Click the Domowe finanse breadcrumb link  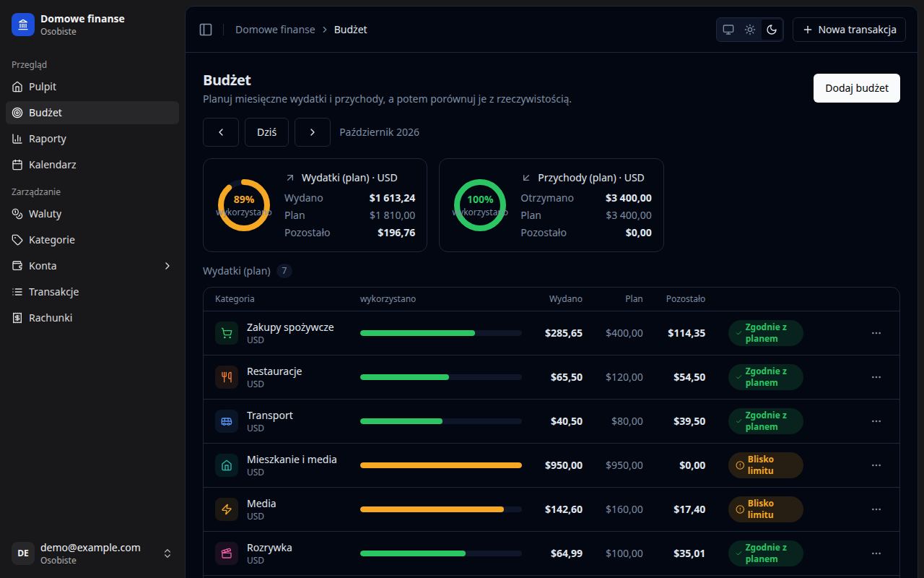(x=275, y=30)
